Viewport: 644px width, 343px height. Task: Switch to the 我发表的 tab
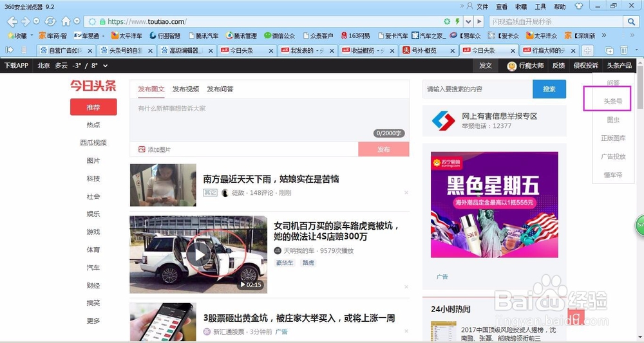[x=307, y=50]
